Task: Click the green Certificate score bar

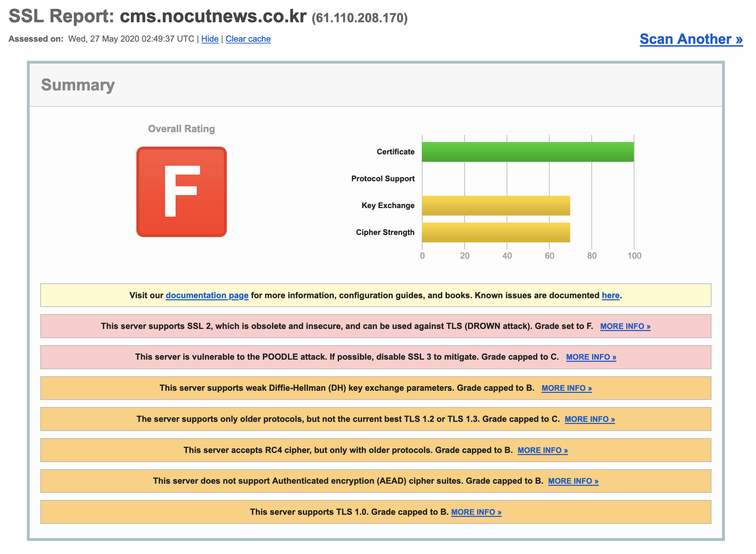Action: coord(527,152)
